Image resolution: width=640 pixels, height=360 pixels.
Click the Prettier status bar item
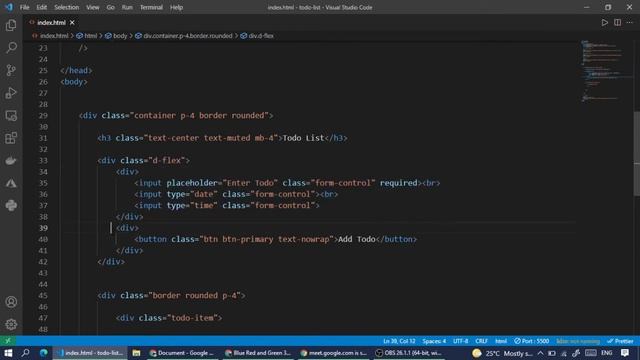click(x=620, y=341)
